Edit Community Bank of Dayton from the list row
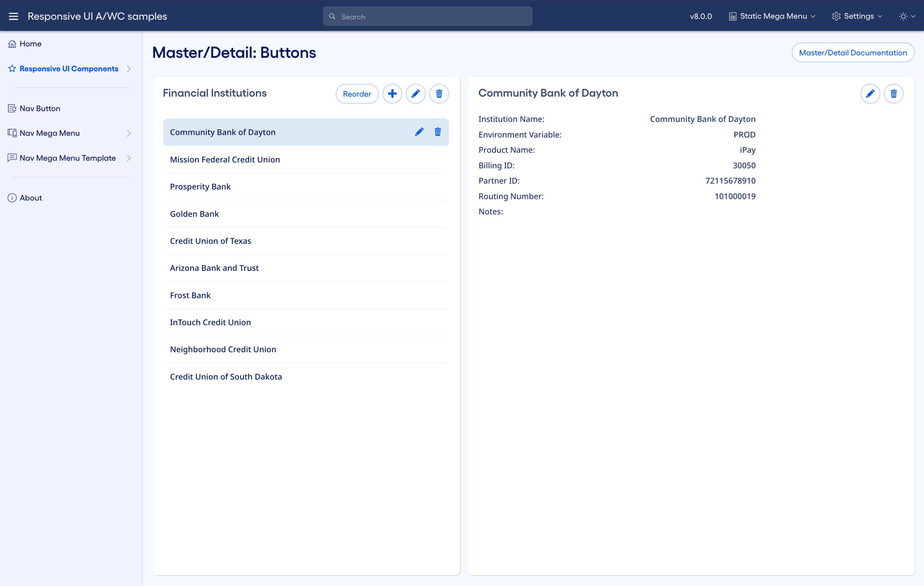Image resolution: width=924 pixels, height=586 pixels. pyautogui.click(x=419, y=132)
